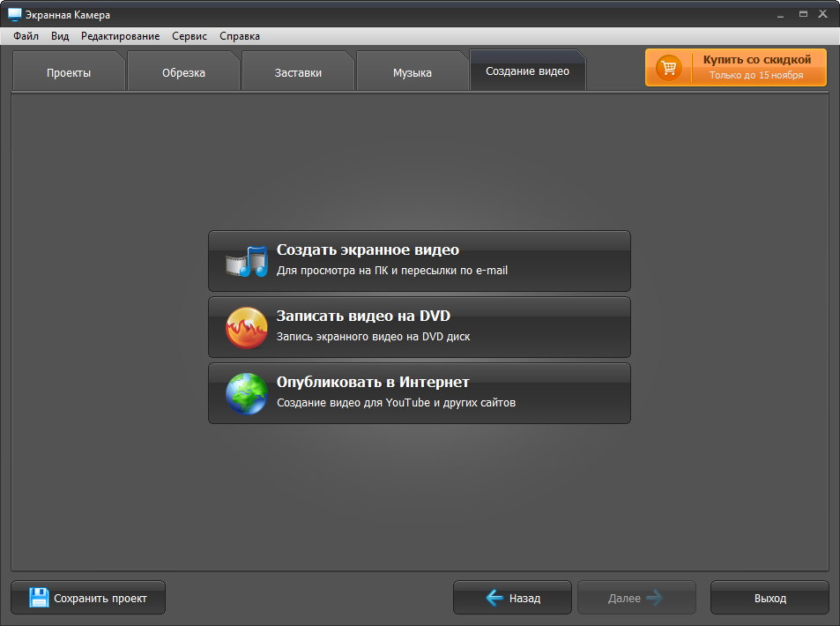The width and height of the screenshot is (840, 626).
Task: Click the shopping cart icon
Action: [x=669, y=68]
